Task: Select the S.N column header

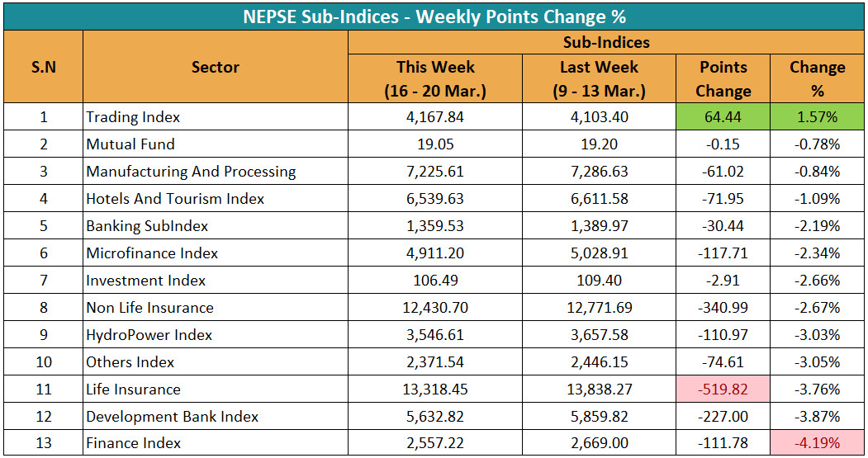Action: (43, 67)
